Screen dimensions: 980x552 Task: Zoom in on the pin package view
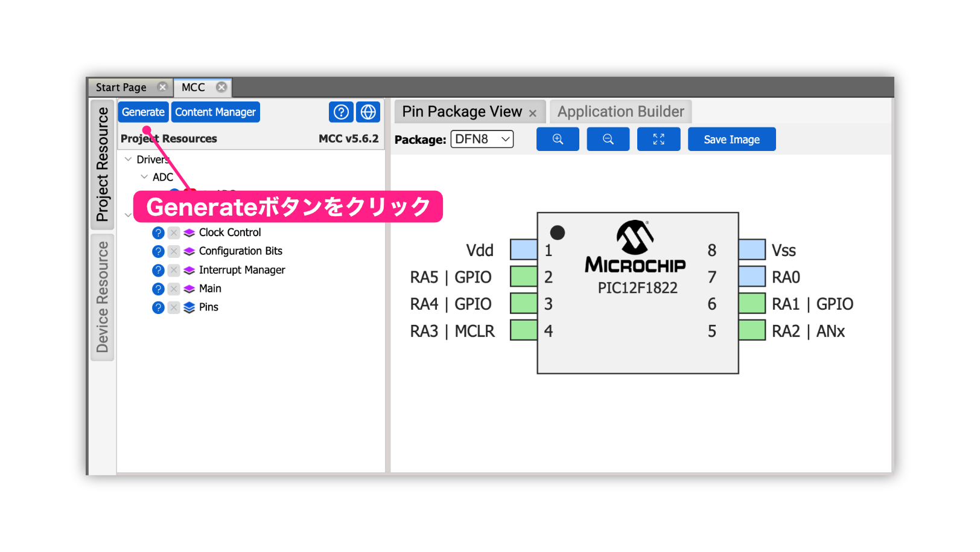pos(558,140)
